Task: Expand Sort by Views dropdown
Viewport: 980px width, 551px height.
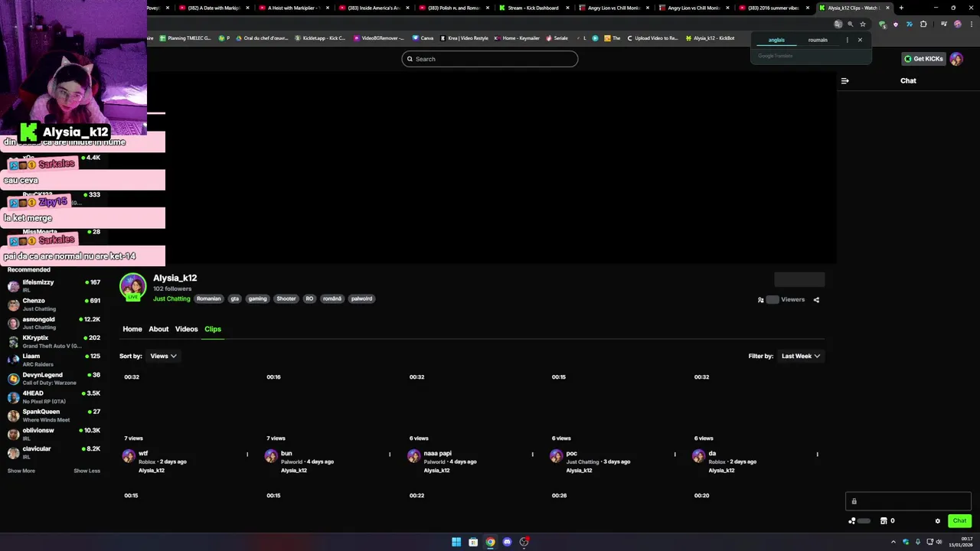Action: tap(163, 356)
